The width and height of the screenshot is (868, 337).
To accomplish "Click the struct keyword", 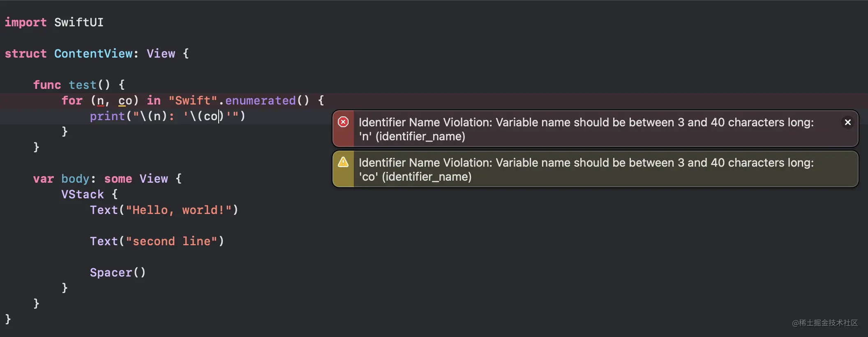I will (25, 54).
